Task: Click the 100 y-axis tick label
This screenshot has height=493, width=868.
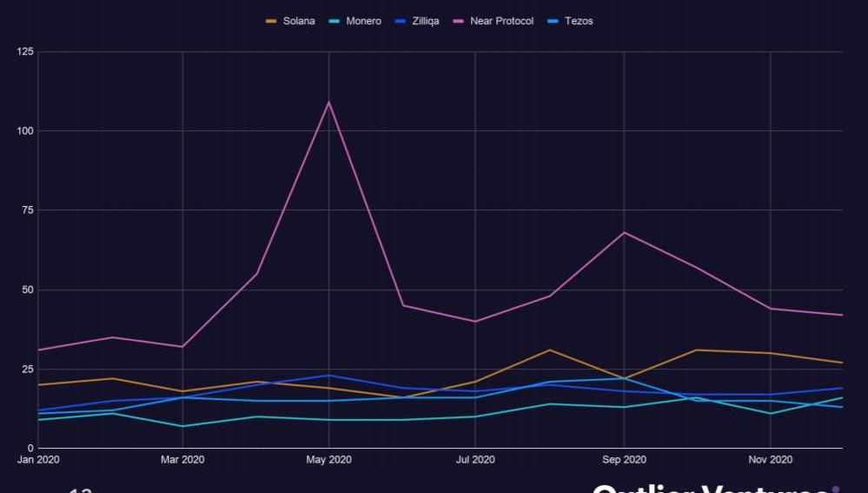Action: [x=25, y=131]
